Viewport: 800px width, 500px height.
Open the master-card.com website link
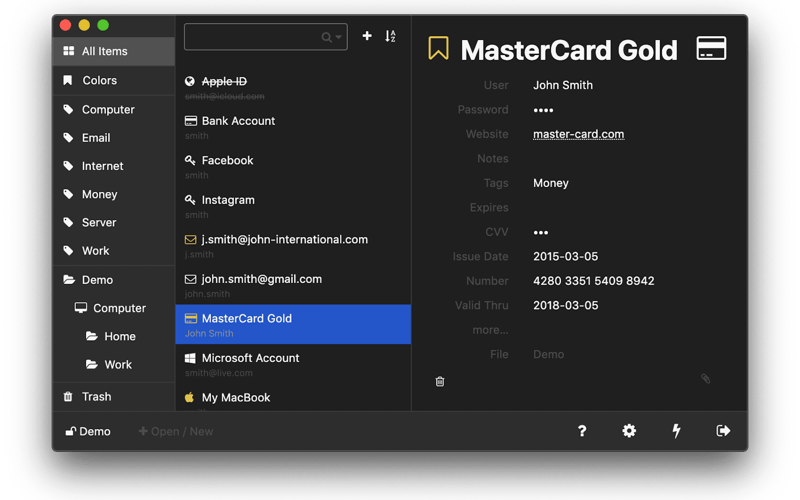pyautogui.click(x=579, y=134)
